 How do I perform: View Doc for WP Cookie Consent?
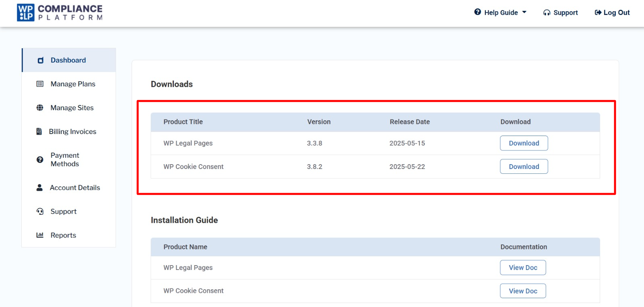523,291
